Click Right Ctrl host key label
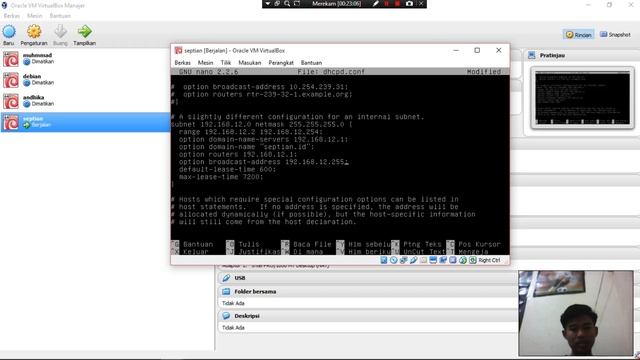640x360 pixels. pyautogui.click(x=489, y=260)
